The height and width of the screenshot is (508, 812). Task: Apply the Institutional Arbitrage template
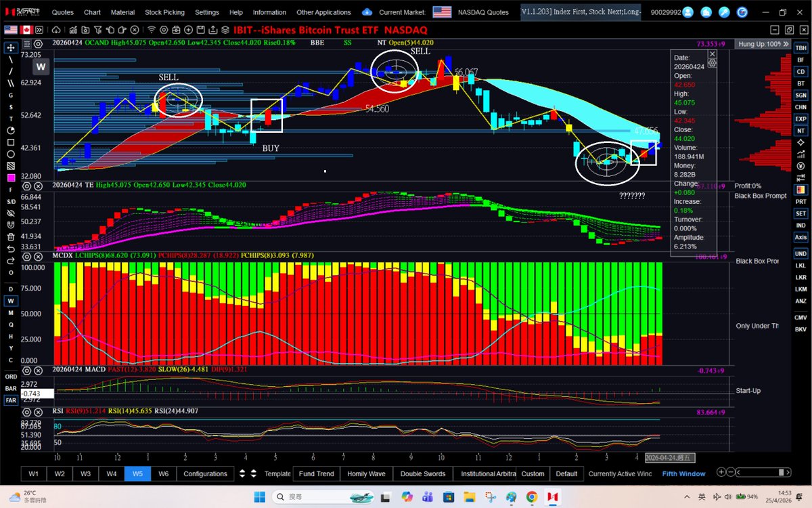tap(485, 473)
